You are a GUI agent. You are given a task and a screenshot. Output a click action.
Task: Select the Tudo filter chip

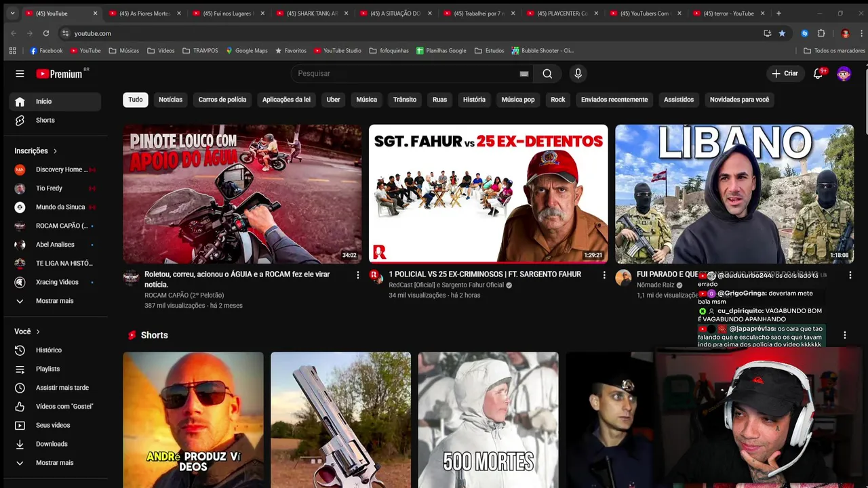[x=136, y=100]
